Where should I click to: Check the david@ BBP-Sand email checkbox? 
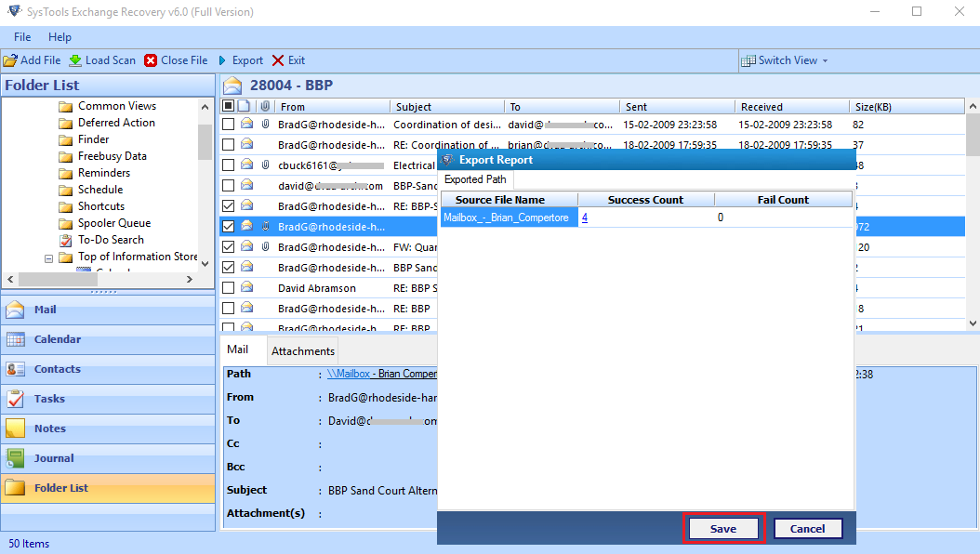click(x=228, y=186)
